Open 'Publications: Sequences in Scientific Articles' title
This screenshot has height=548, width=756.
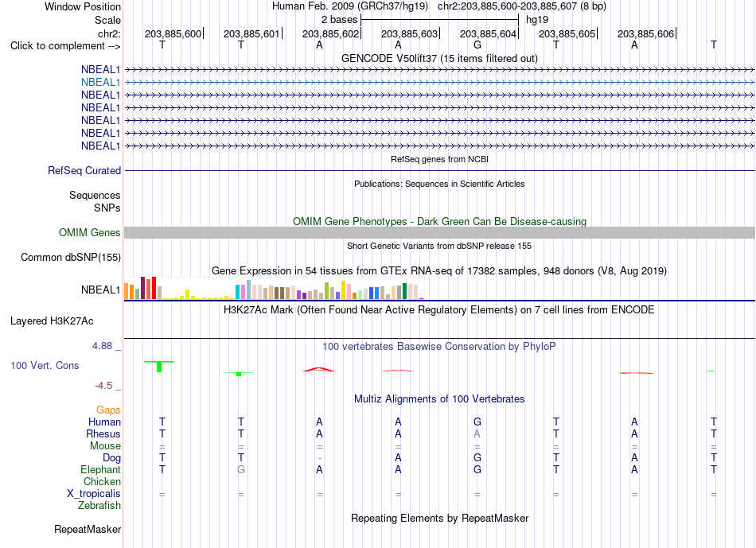click(439, 184)
